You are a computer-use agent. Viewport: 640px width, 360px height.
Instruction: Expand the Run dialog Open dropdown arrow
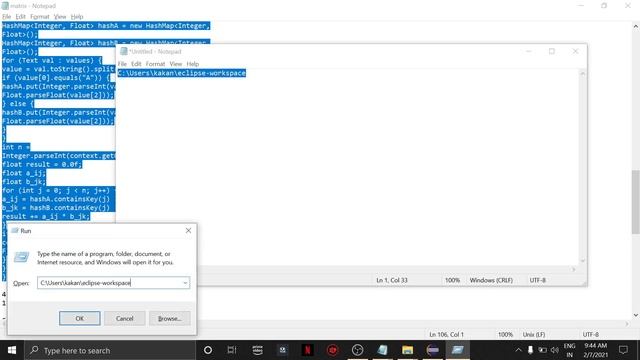point(185,283)
